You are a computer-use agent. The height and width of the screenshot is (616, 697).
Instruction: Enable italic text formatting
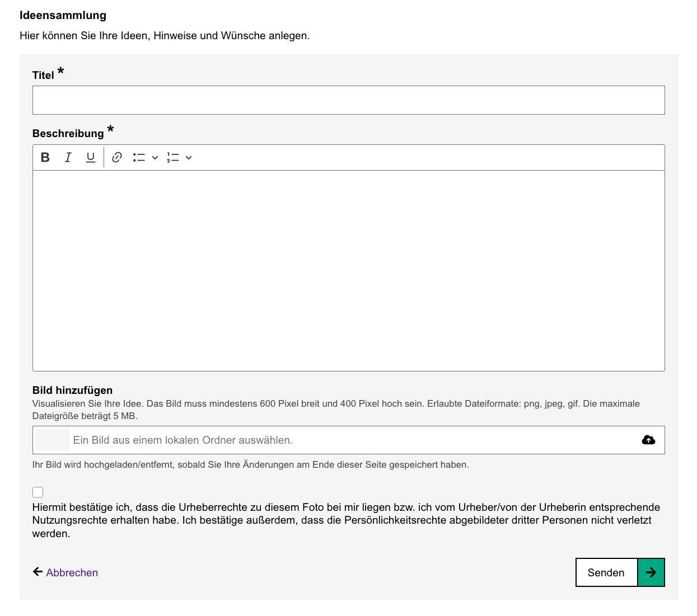point(68,158)
